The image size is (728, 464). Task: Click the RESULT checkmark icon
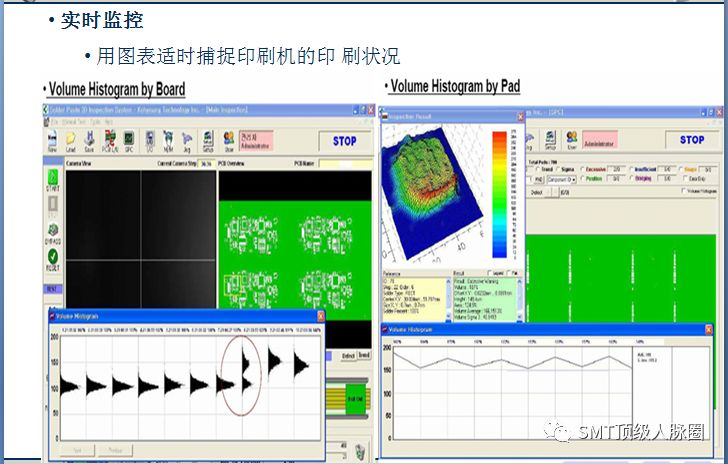point(52,260)
